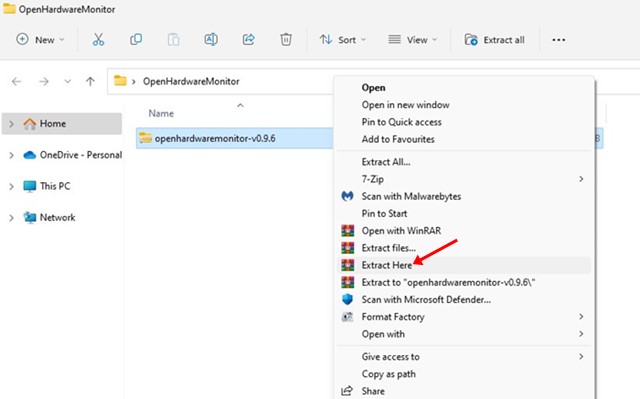Viewport: 640px width, 399px height.
Task: Open the View dropdown
Action: pyautogui.click(x=412, y=40)
